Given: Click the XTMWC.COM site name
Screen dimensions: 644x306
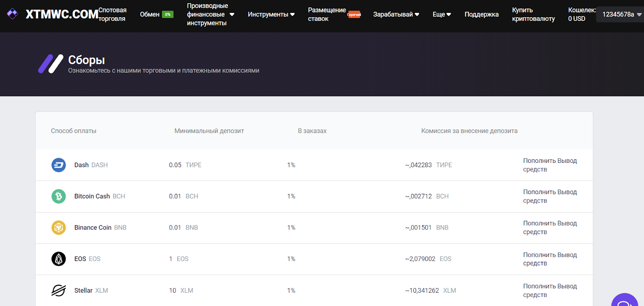Looking at the screenshot, I should coord(62,14).
